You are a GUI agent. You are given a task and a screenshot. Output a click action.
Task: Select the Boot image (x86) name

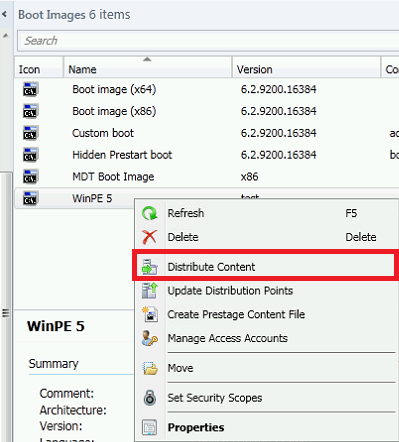pos(114,111)
